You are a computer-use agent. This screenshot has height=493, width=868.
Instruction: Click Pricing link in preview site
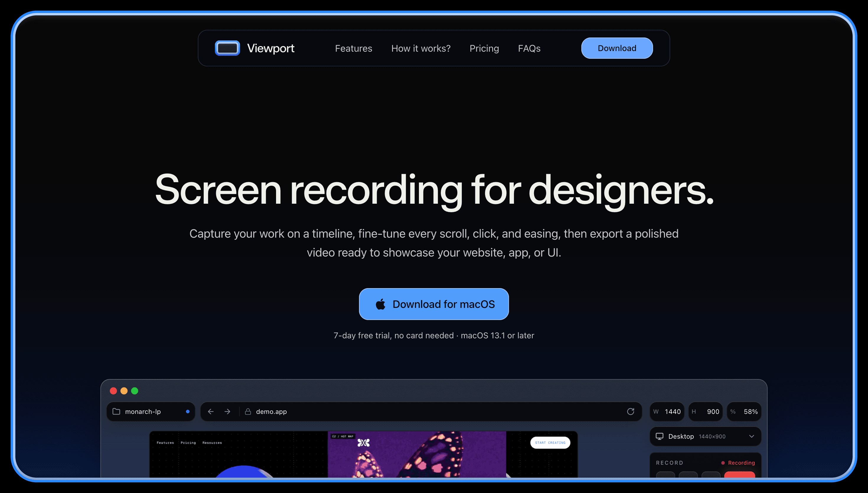coord(188,443)
